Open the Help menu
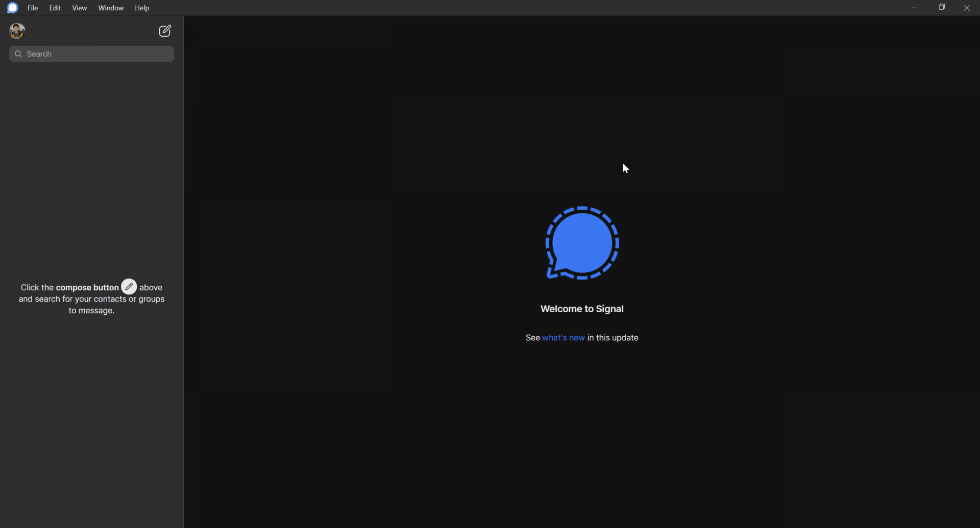The width and height of the screenshot is (980, 528). (142, 8)
